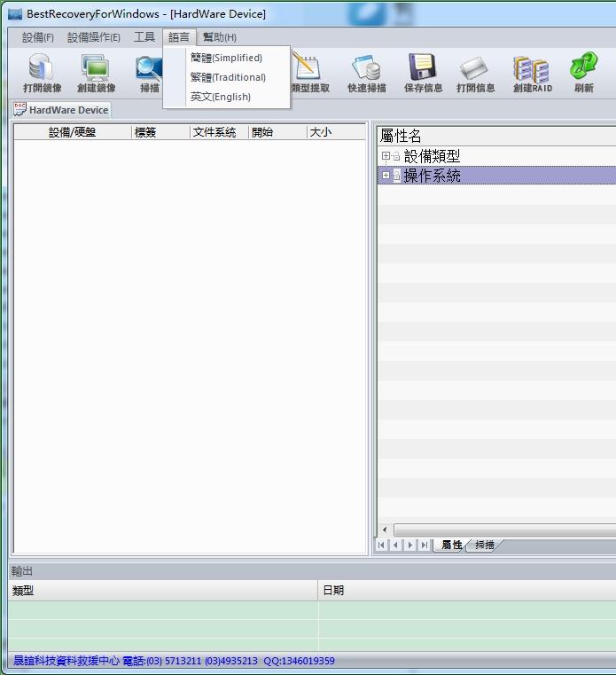The height and width of the screenshot is (675, 616).
Task: Select the HardWare Device tab
Action: tap(61, 110)
